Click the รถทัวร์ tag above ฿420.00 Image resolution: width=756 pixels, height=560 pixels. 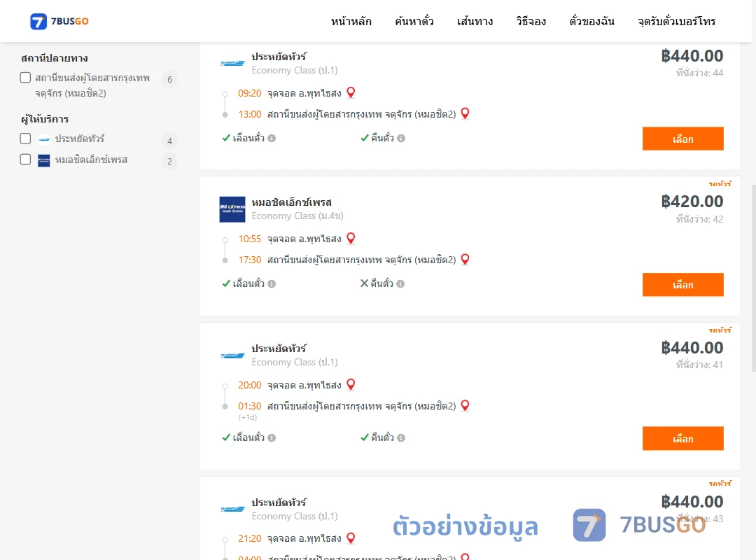point(720,184)
